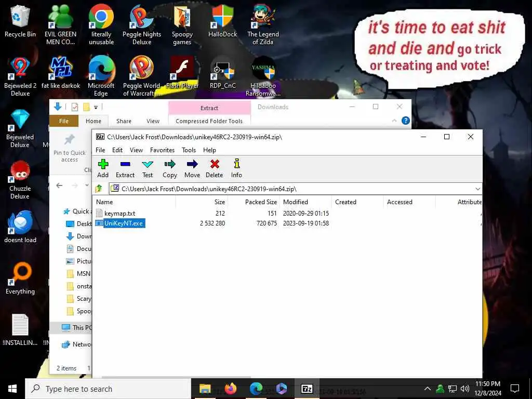Click the Move toolbar icon in 7-Zip
The image size is (532, 399).
(x=192, y=168)
